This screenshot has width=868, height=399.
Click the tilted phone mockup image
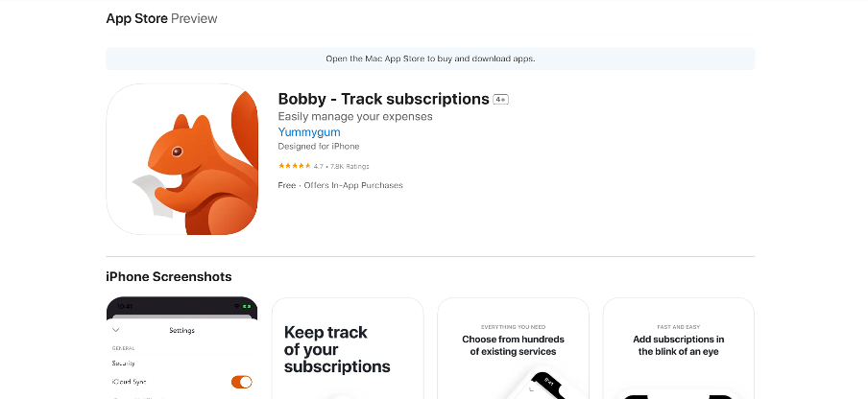(549, 384)
